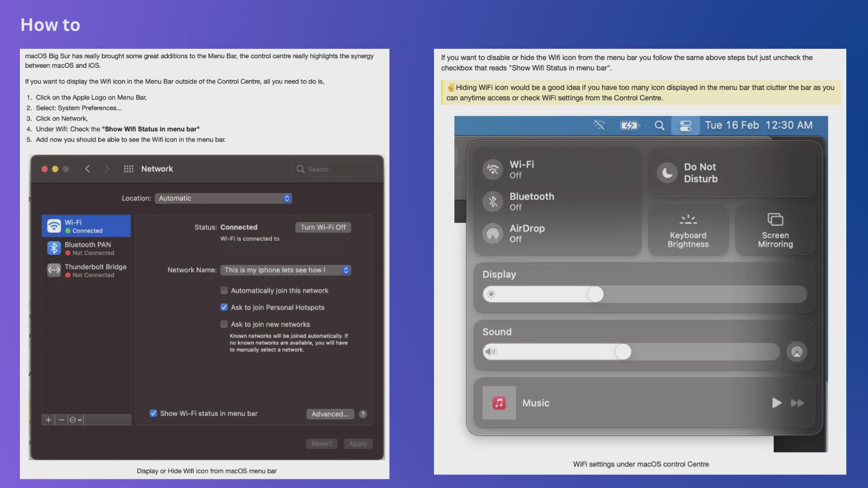
Task: Check Automatically join this network
Action: [x=224, y=291]
